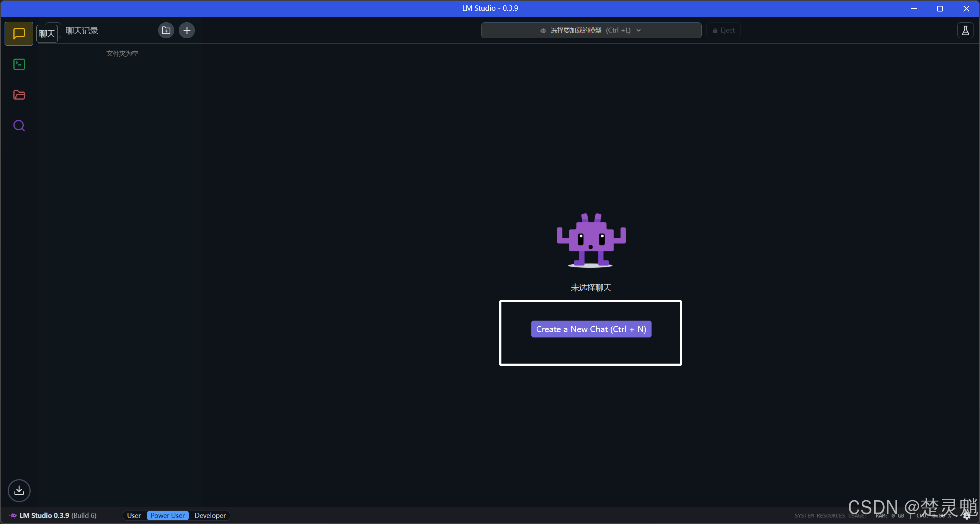Click the Downloads icon at bottom left
Viewport: 980px width, 524px height.
click(x=19, y=490)
